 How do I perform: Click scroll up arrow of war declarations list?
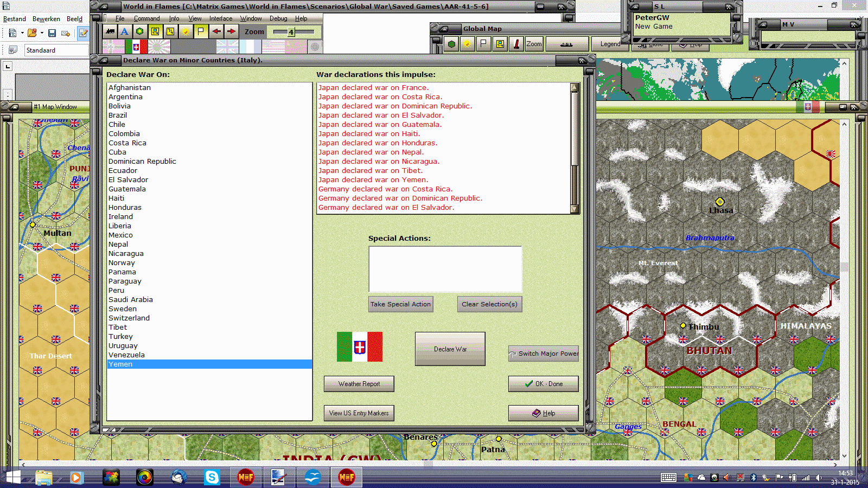tap(575, 87)
